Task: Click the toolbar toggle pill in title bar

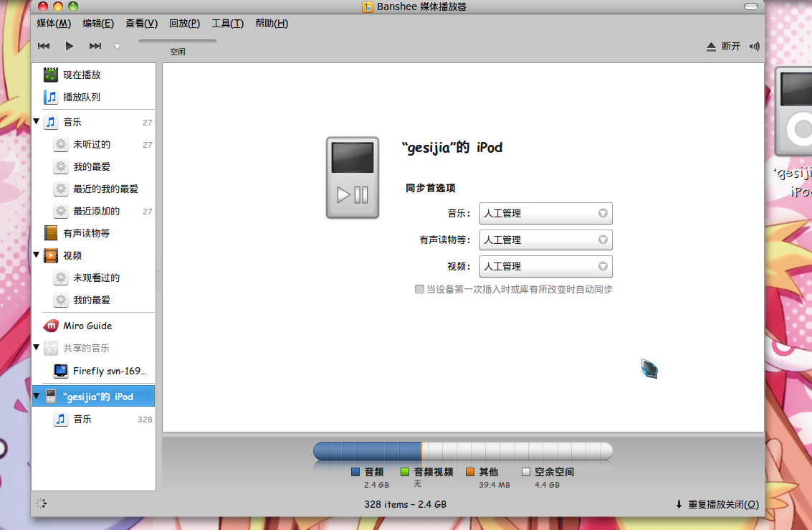Action: point(751,6)
